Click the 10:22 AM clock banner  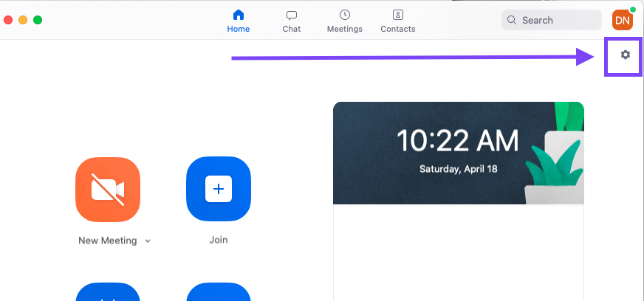tap(458, 140)
